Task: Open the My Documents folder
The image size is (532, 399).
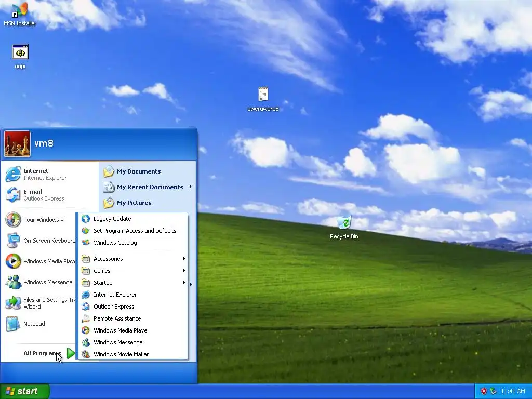Action: coord(148,171)
